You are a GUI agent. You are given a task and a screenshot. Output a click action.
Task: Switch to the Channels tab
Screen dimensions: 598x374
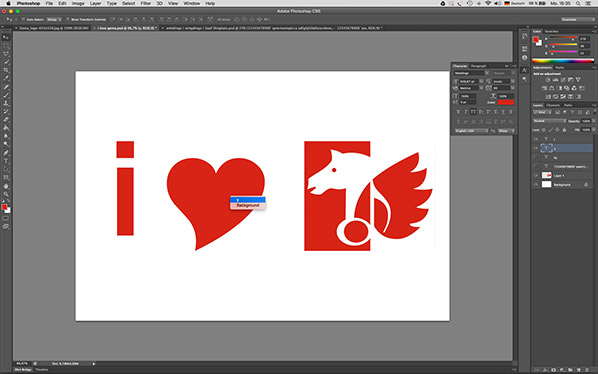553,105
